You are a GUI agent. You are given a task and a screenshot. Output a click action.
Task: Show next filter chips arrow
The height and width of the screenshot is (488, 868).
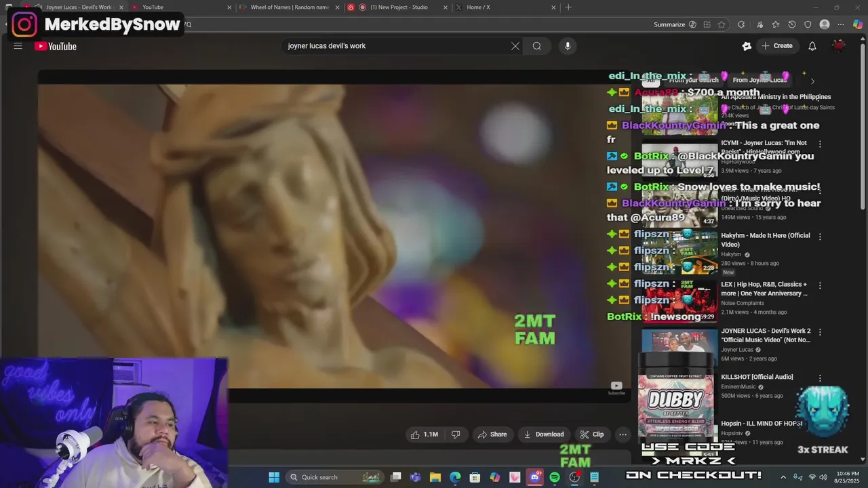(x=812, y=81)
